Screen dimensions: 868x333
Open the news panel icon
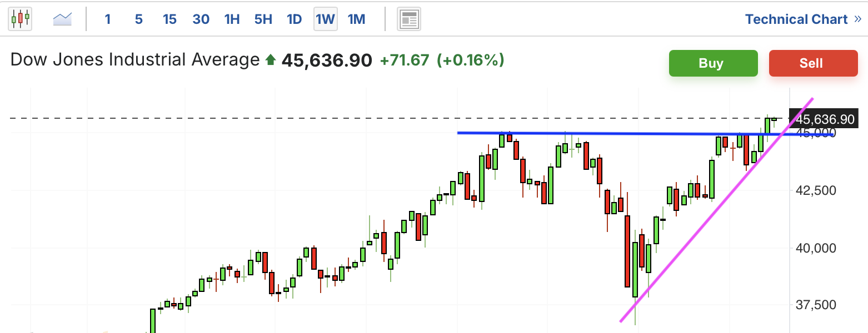pos(409,20)
